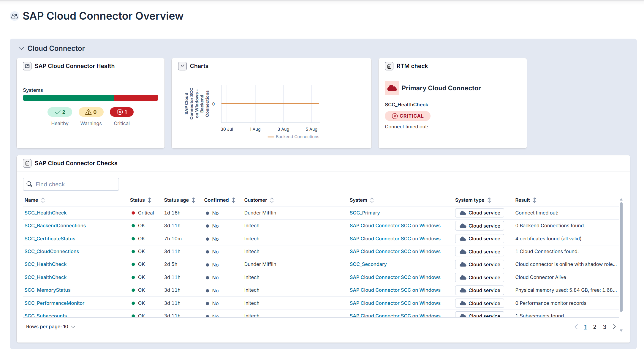Click 'Connect timed out:' in RTM check
644x355 pixels.
click(406, 127)
